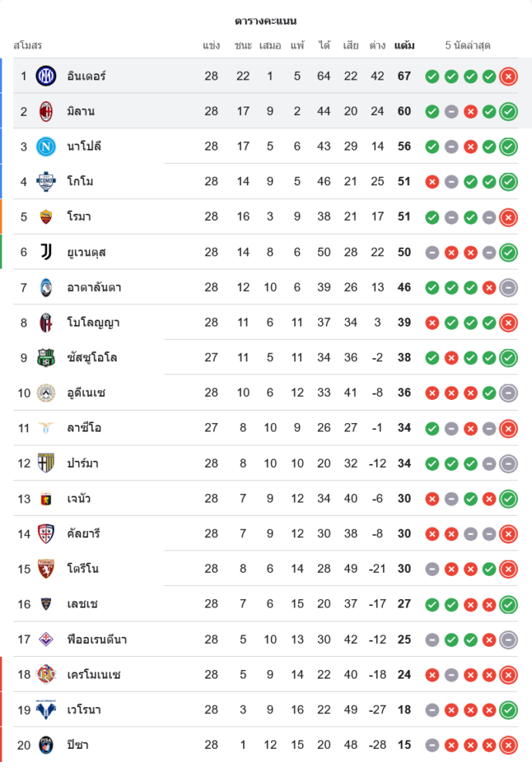
Task: Select the Parma cross shield crest
Action: pos(46,463)
